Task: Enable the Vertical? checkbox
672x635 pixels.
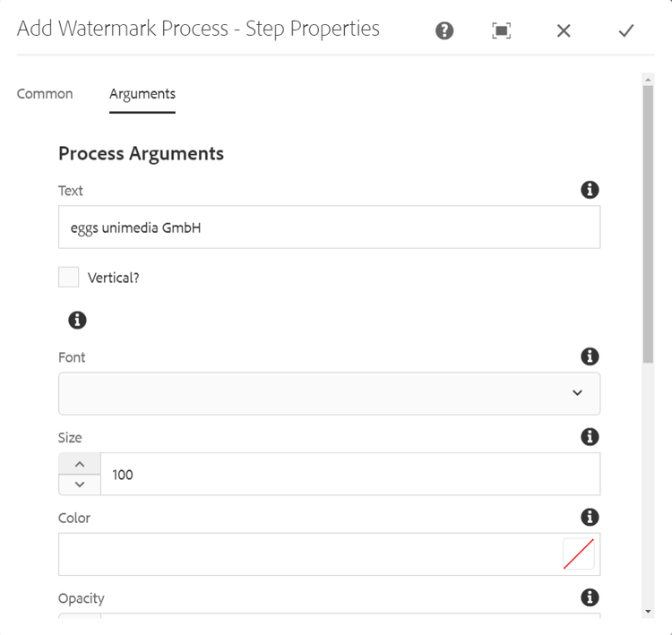Action: pos(69,277)
